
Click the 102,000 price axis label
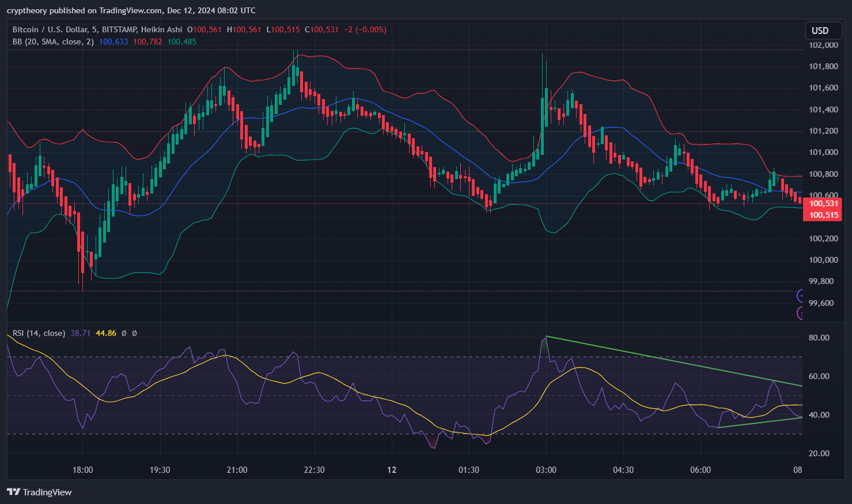coord(823,45)
